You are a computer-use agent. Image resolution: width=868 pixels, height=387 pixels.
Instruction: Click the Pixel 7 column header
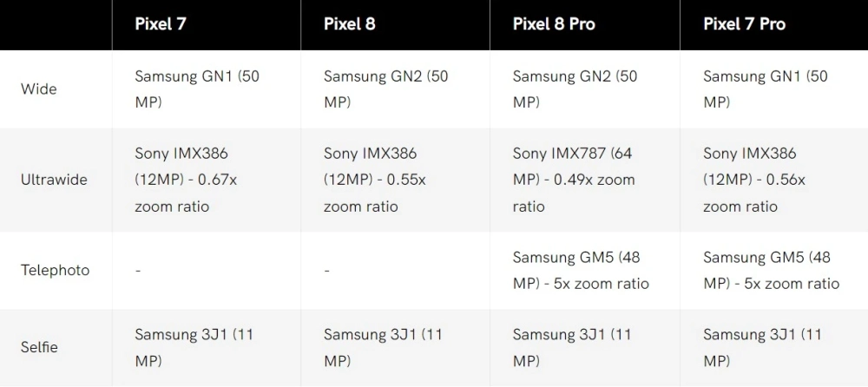[161, 24]
